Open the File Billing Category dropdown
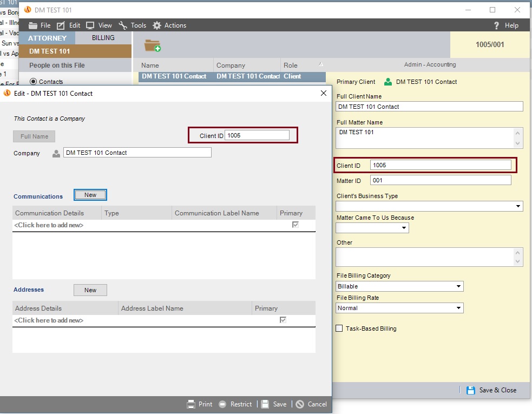The height and width of the screenshot is (414, 532). coord(459,286)
